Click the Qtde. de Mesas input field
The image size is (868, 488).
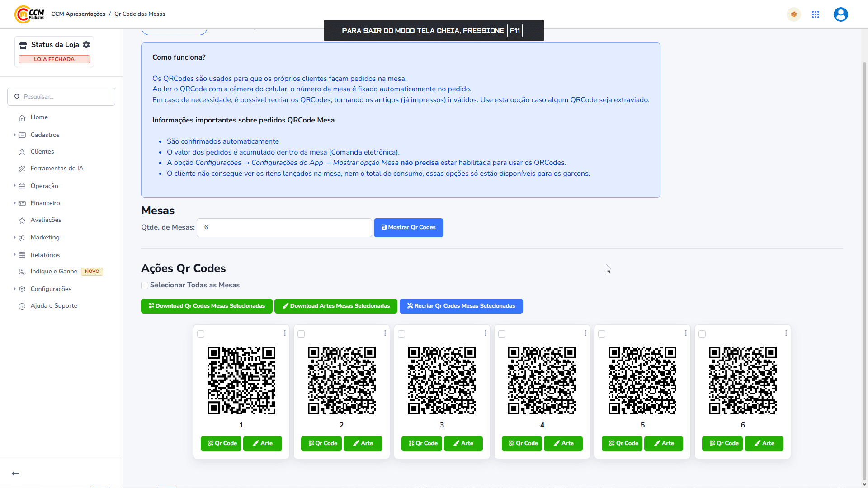point(284,227)
